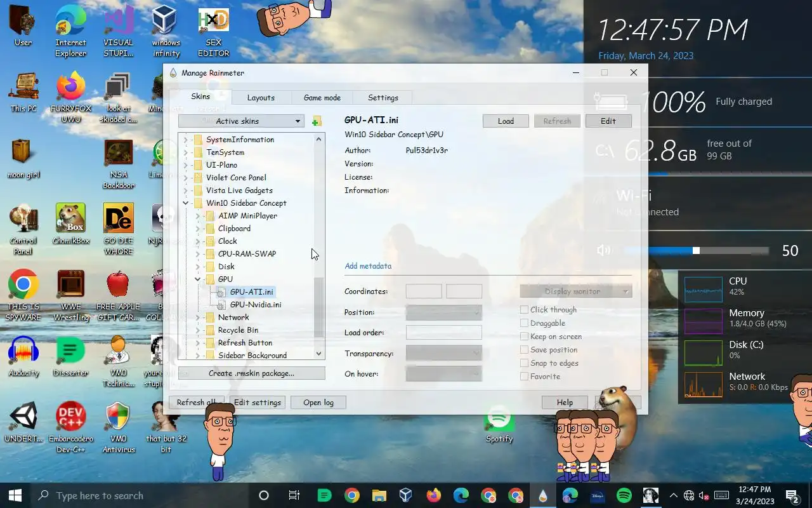Enable the Click through checkbox
812x508 pixels.
[x=524, y=310]
